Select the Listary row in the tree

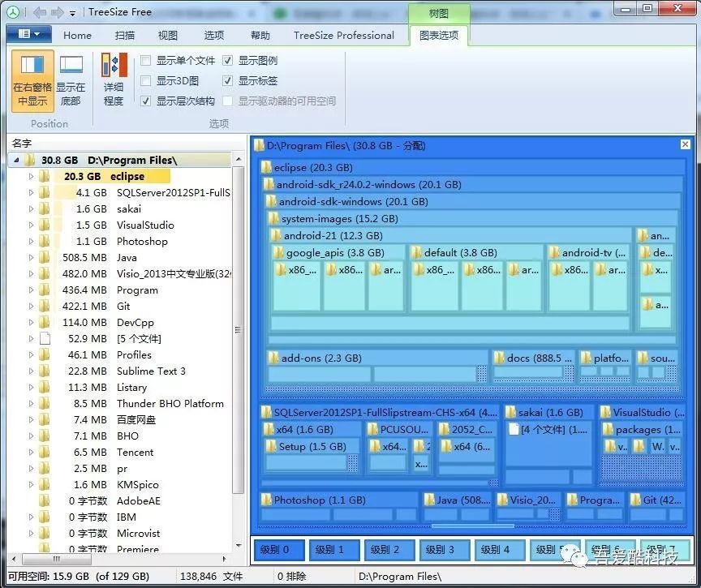click(120, 387)
